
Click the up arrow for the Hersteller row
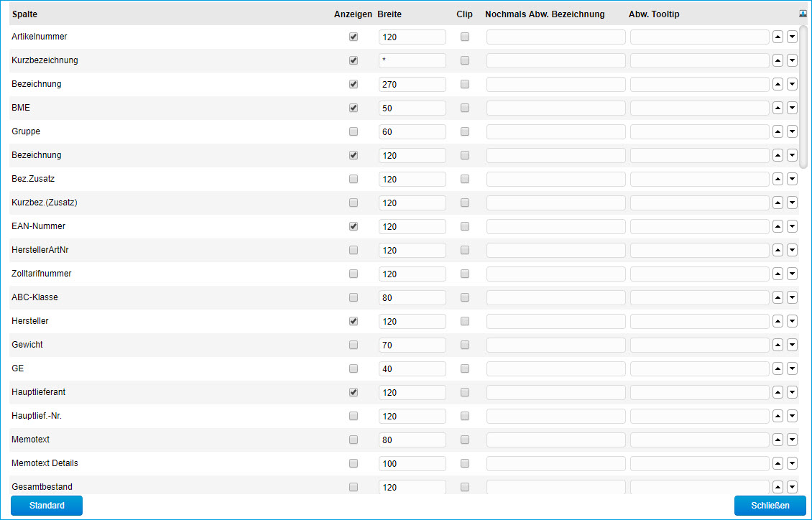coord(778,321)
